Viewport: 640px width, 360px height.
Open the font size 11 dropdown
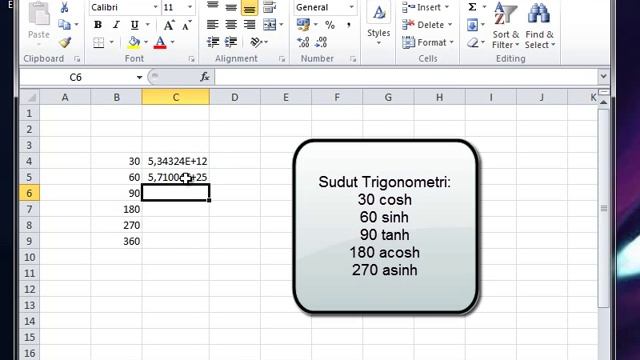(189, 7)
